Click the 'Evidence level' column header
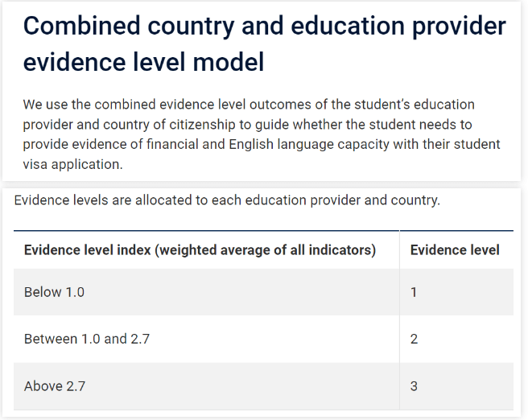Screen dimensions: 528x420 click(x=456, y=250)
